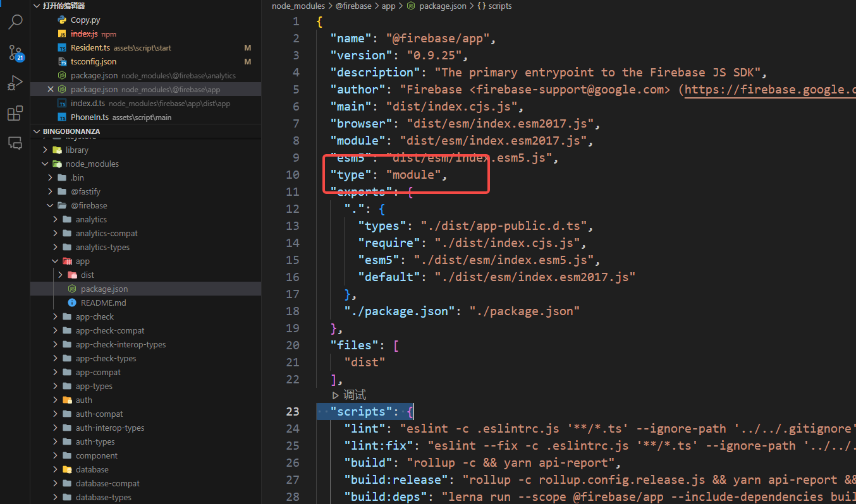Expand the dist folder chevron

pos(61,275)
